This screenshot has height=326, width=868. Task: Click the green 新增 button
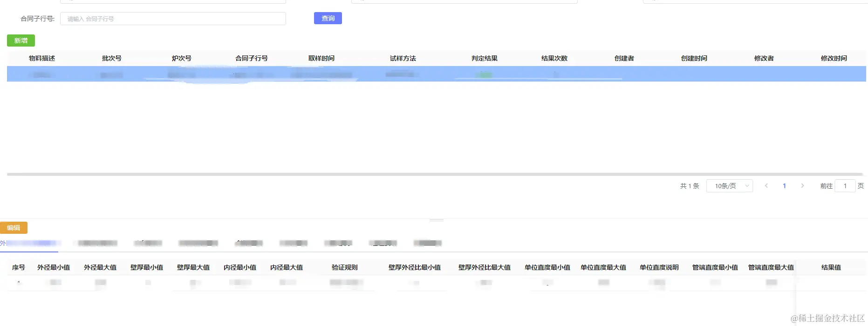pos(21,41)
